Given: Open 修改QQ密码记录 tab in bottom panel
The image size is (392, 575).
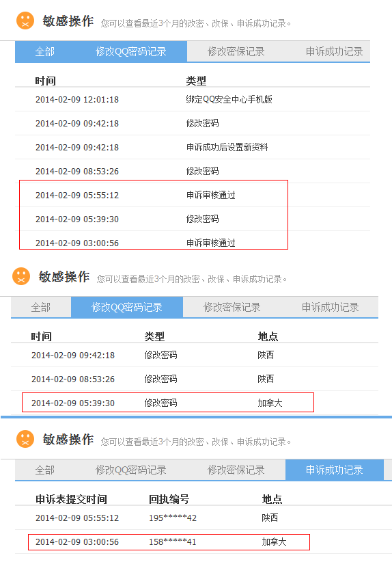Looking at the screenshot, I should pos(131,470).
